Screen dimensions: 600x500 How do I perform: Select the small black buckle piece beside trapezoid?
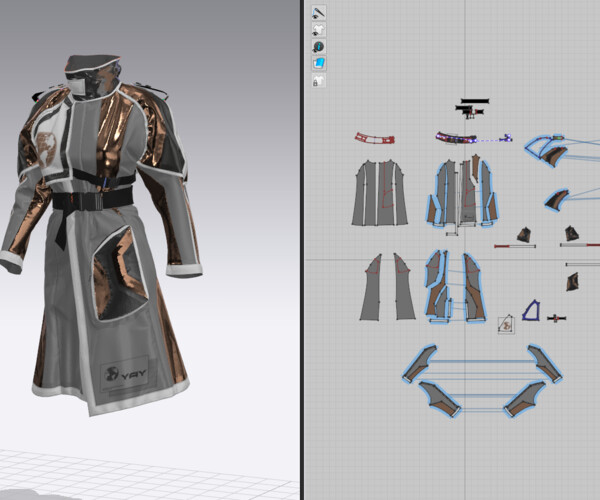[556, 318]
